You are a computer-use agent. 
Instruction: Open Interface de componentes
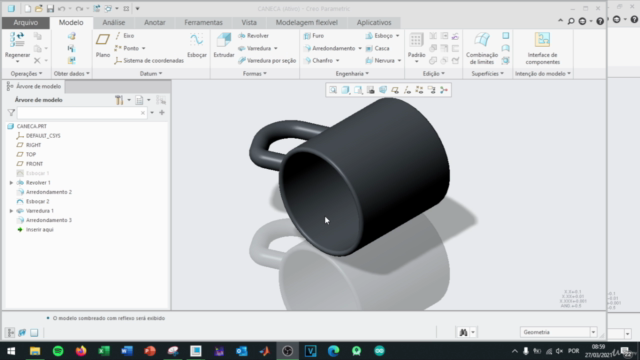point(542,48)
